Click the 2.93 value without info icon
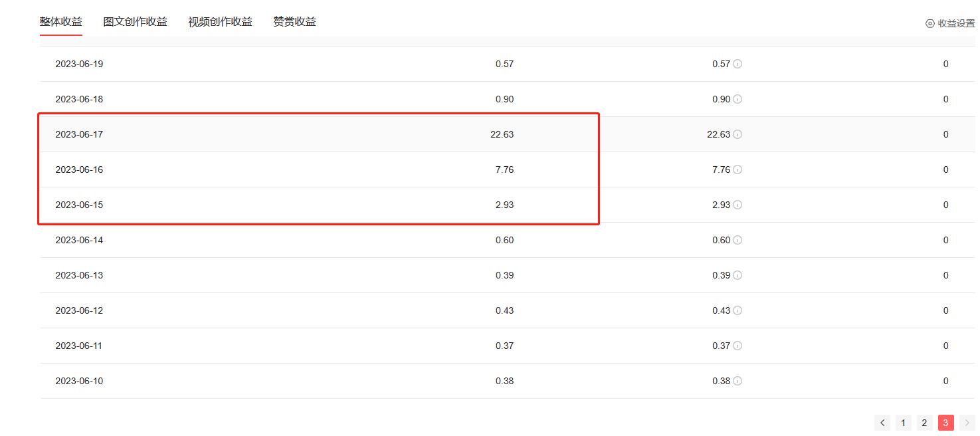Screen dimensions: 980x436 click(x=504, y=205)
